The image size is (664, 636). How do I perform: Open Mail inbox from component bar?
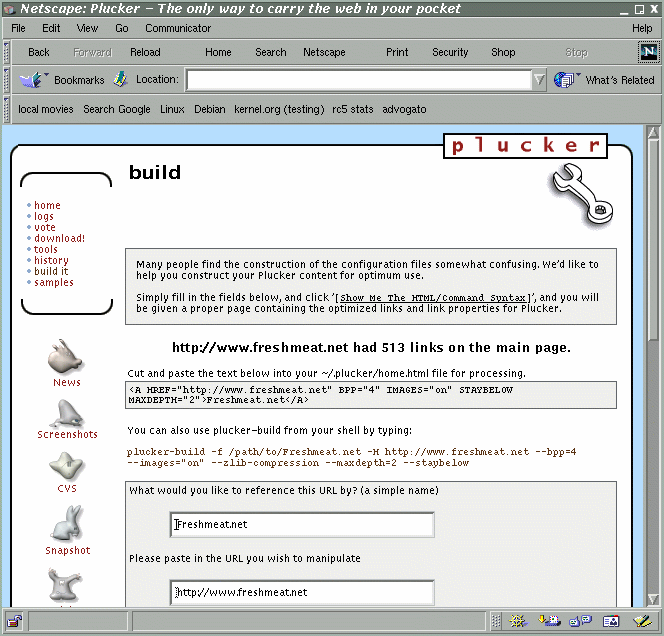click(549, 621)
